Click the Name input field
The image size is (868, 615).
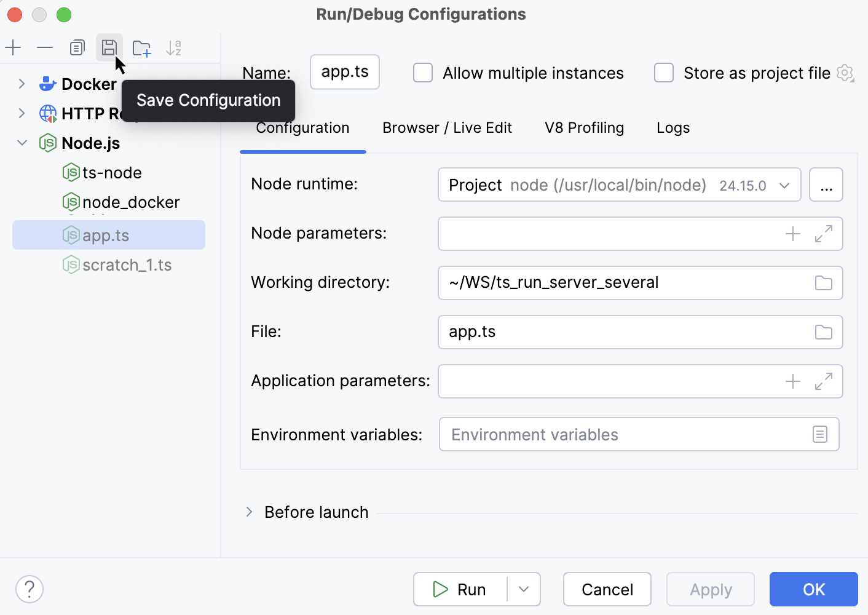[345, 72]
